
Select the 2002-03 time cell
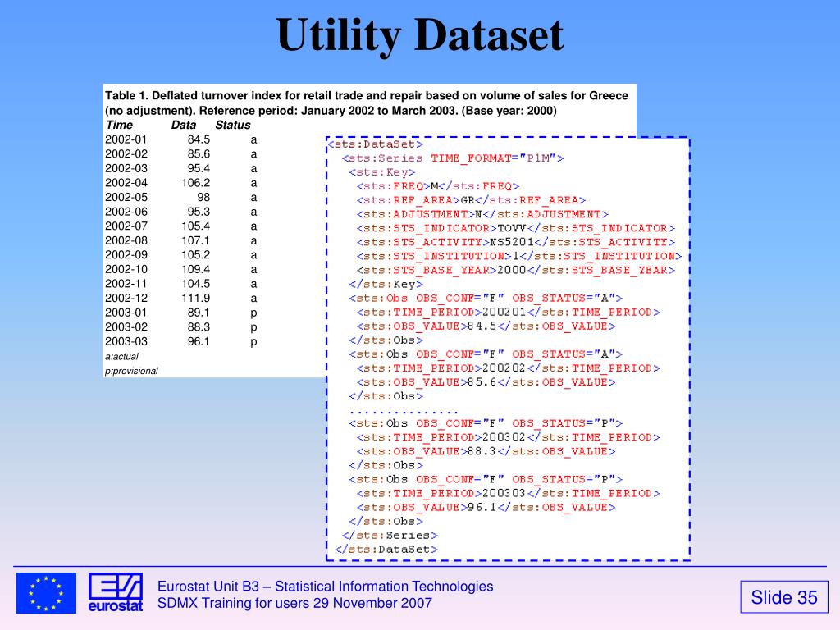pyautogui.click(x=126, y=168)
